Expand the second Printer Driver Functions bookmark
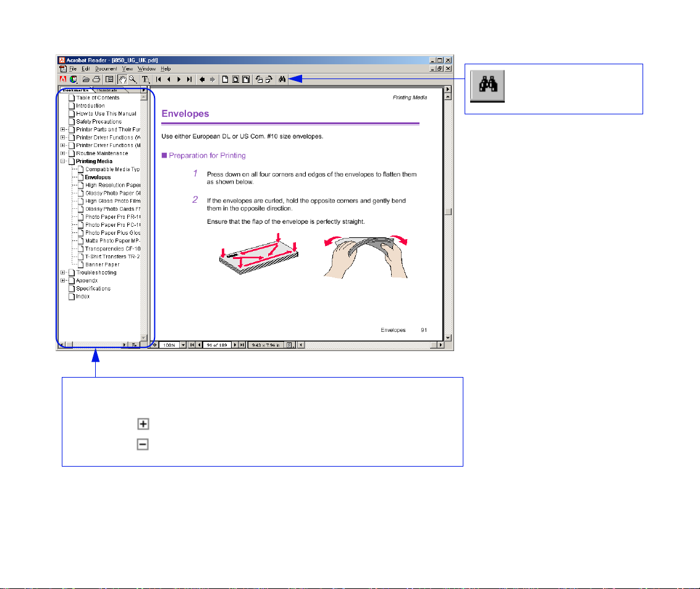Viewport: 700px width, 589px height. point(63,146)
